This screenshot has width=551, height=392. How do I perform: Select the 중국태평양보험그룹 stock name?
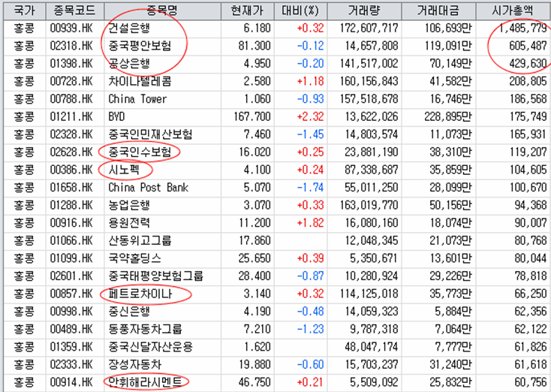point(155,276)
